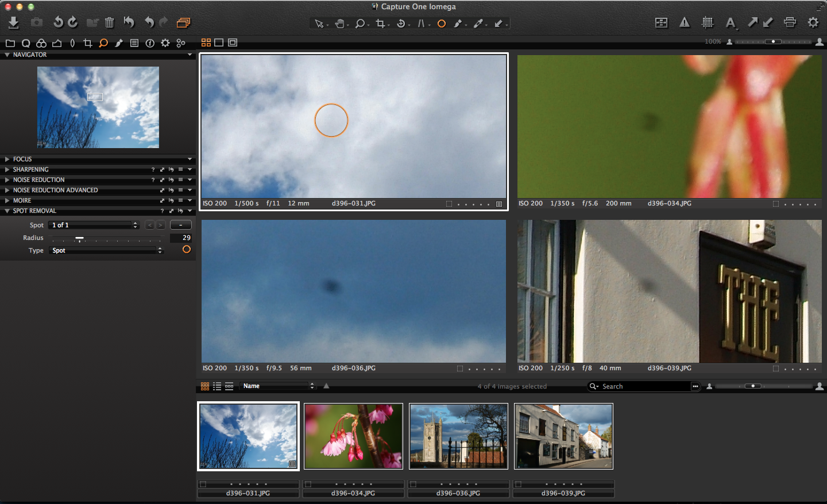Select the Keystone correction tool
The width and height of the screenshot is (827, 504).
pyautogui.click(x=422, y=24)
